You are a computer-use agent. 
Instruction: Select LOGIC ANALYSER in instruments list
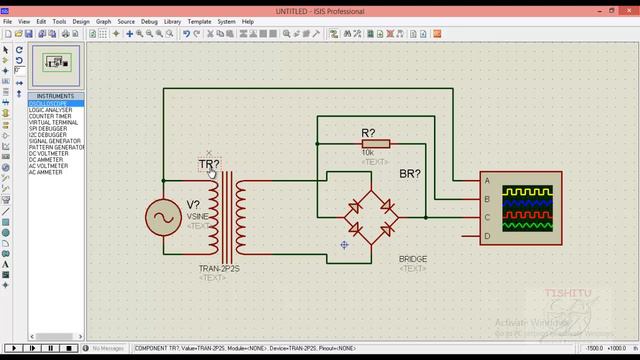pyautogui.click(x=56, y=110)
